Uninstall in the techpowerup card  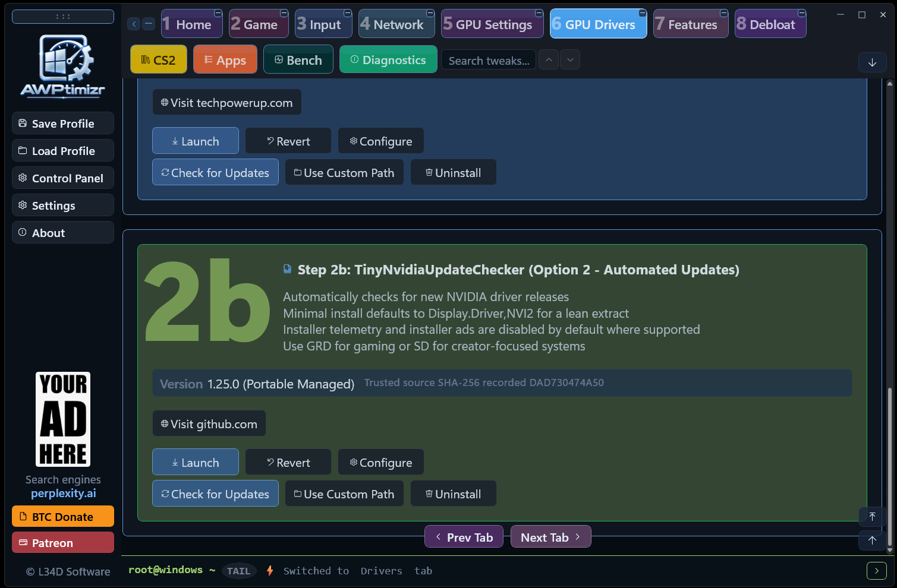pos(454,172)
